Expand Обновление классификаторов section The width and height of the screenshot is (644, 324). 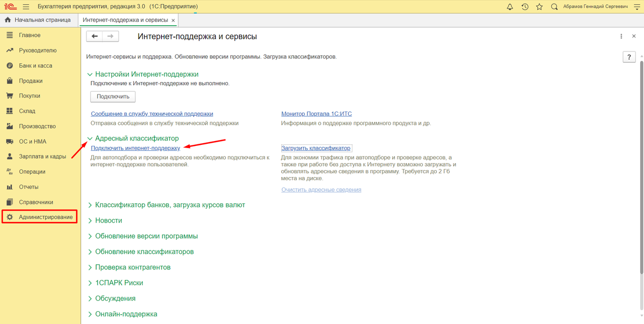(90, 252)
